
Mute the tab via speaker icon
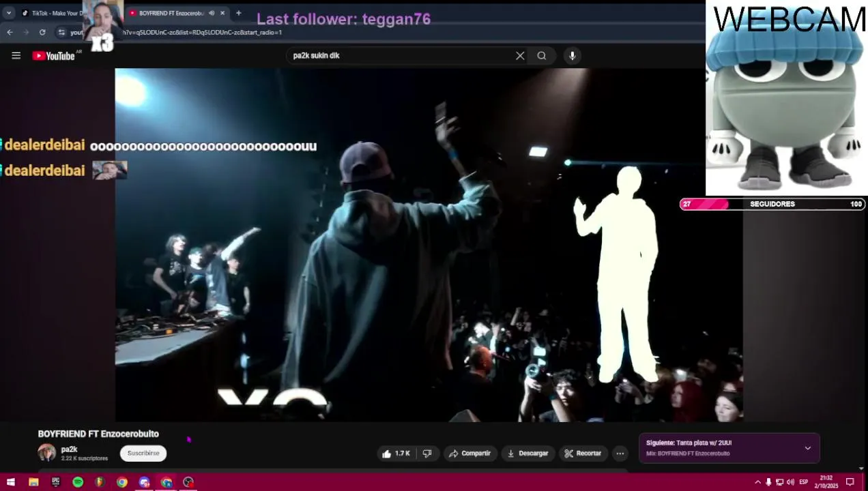212,13
